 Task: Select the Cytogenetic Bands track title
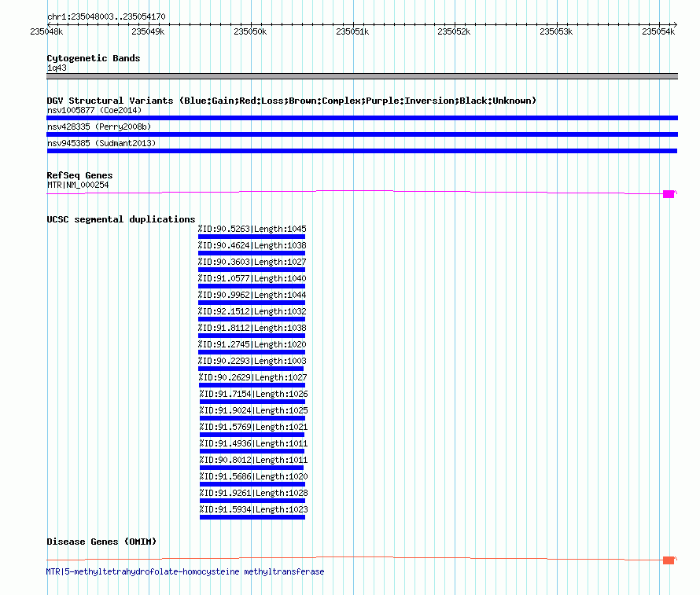94,58
